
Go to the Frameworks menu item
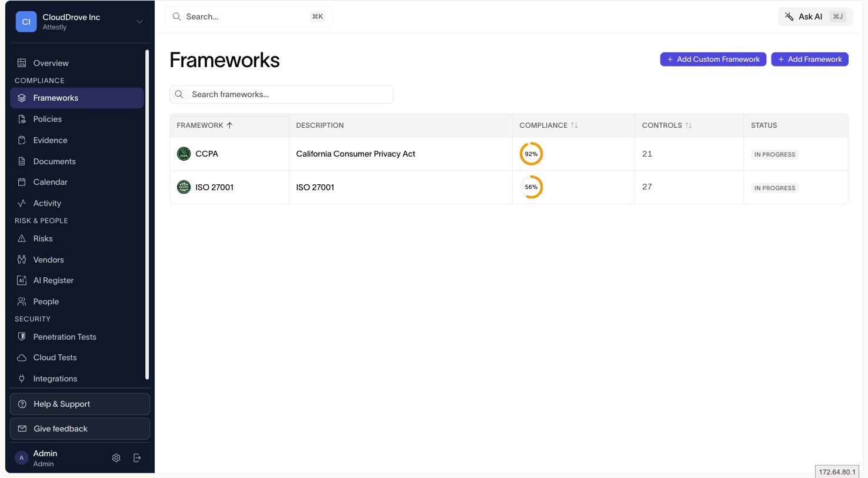(76, 98)
